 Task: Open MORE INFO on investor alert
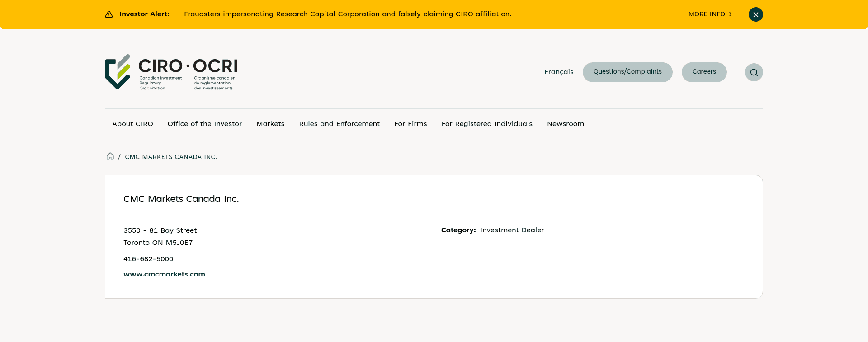tap(710, 14)
